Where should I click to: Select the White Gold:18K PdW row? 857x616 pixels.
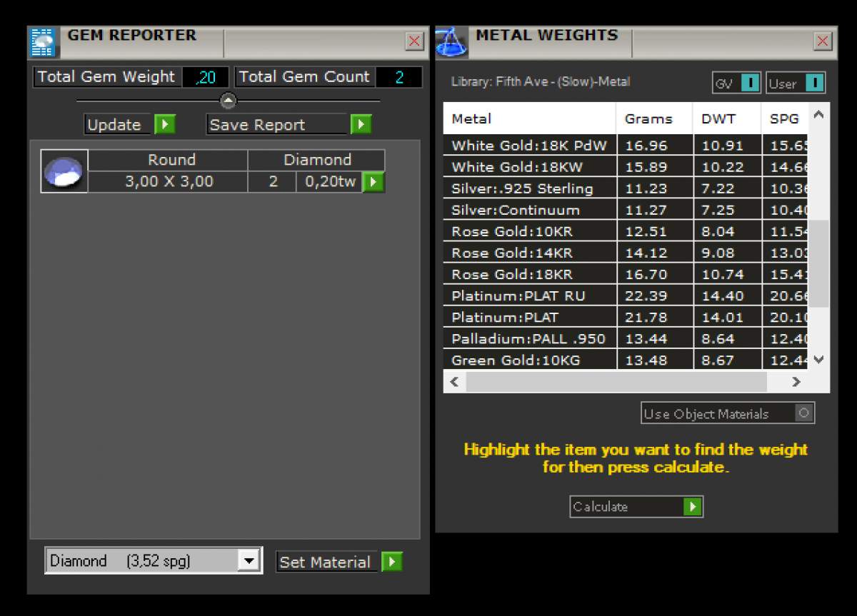tap(626, 146)
